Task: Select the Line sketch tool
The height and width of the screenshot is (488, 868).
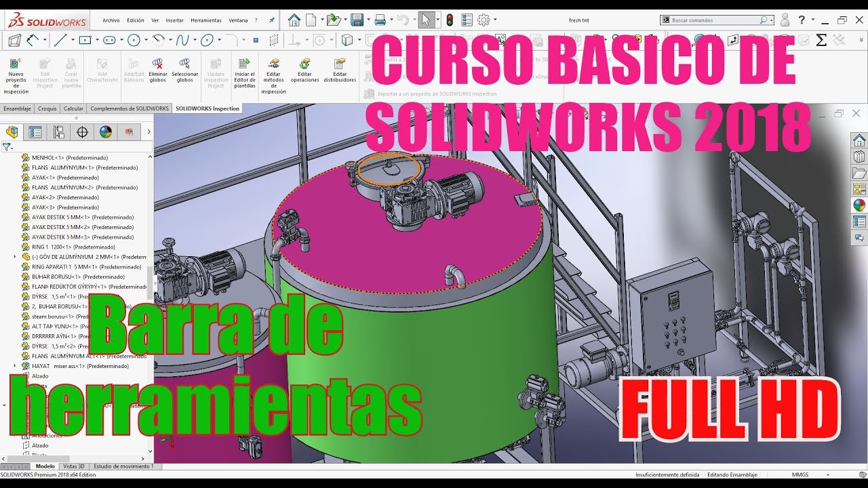Action: [x=60, y=40]
